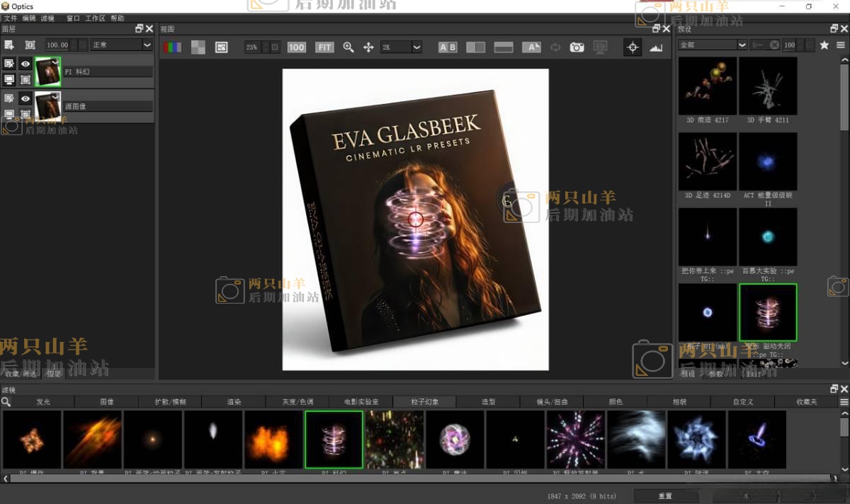Open the 正常 blend mode dropdown
Viewport: 850px width, 504px height.
121,45
